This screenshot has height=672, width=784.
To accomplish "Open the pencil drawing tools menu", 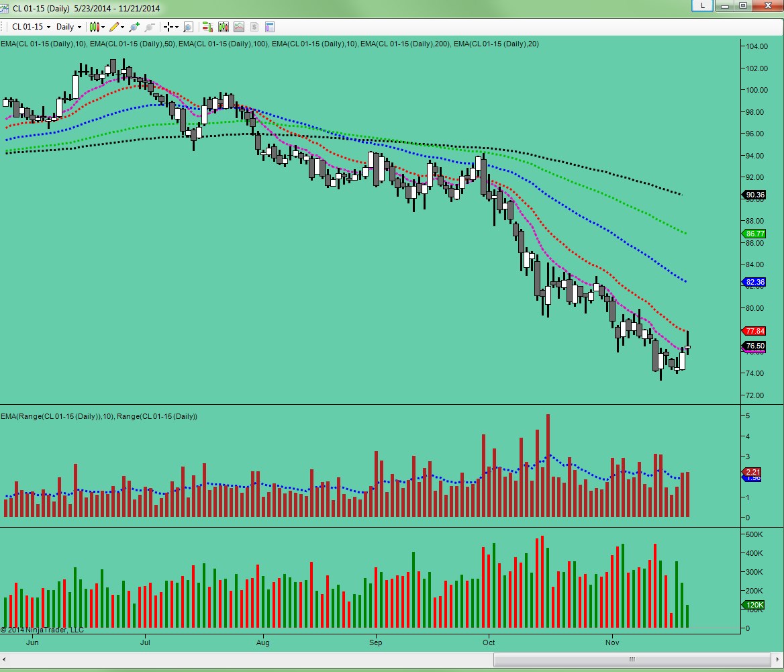I will (x=117, y=27).
